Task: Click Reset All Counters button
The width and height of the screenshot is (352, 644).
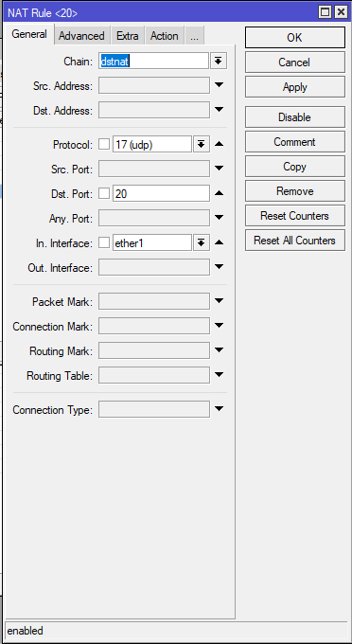Action: (x=295, y=241)
